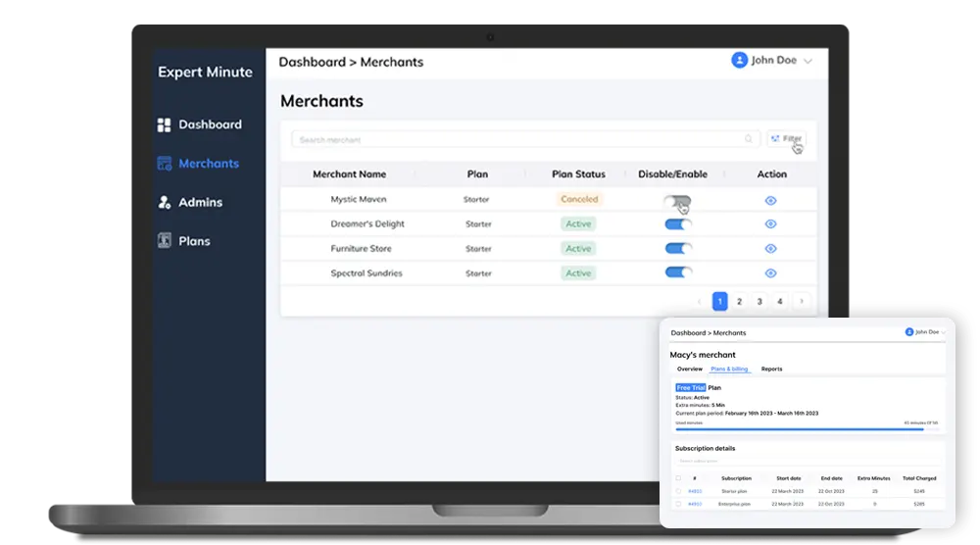Click the Disable/Enable column header
This screenshot has height=545, width=980.
[x=672, y=174]
